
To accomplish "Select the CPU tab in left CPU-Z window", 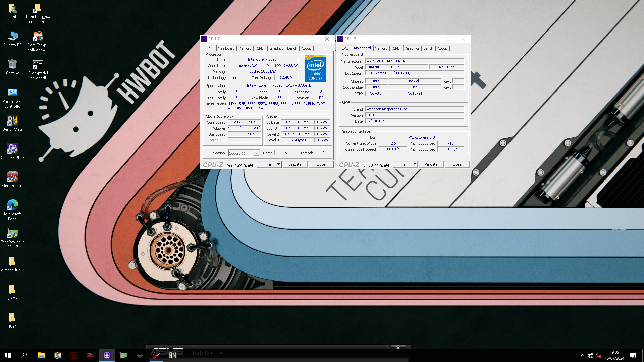I will coord(209,48).
